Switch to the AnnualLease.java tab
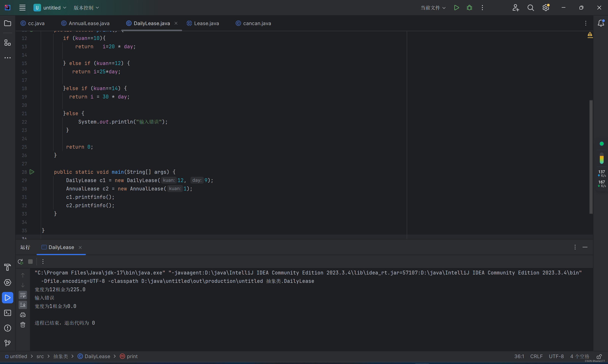This screenshot has width=608, height=364. [89, 23]
